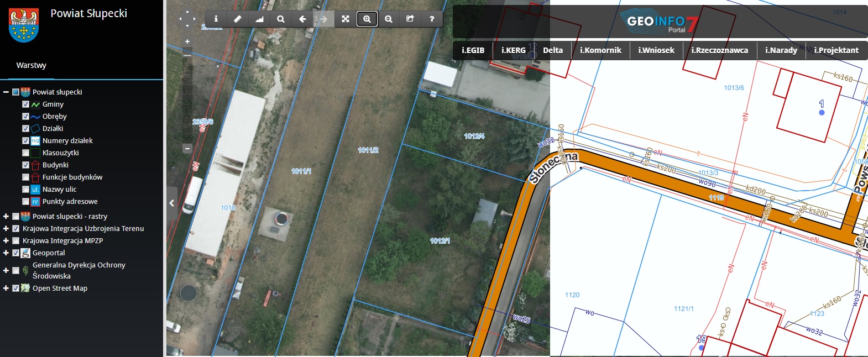Image resolution: width=868 pixels, height=357 pixels.
Task: Click the zoom slider plus button
Action: (x=187, y=41)
